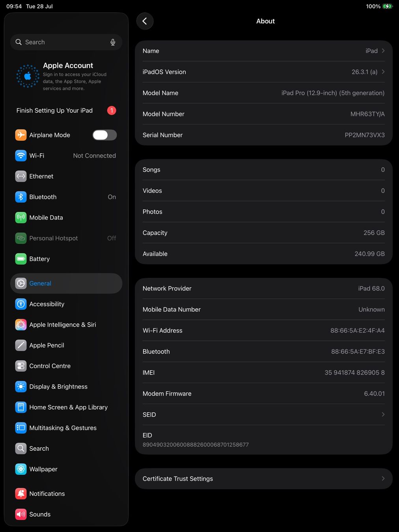This screenshot has width=399, height=532.
Task: Select Control Centre in the sidebar
Action: 66,366
